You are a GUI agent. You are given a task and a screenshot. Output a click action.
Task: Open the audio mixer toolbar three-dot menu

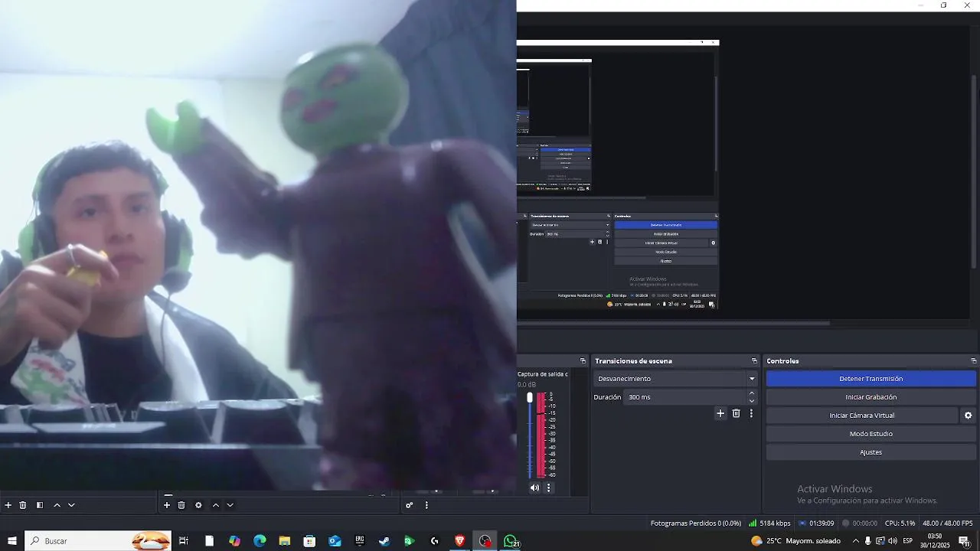click(x=426, y=505)
